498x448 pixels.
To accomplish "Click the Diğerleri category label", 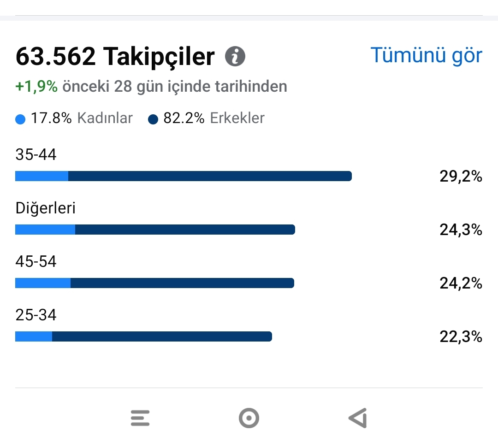I will 45,209.
